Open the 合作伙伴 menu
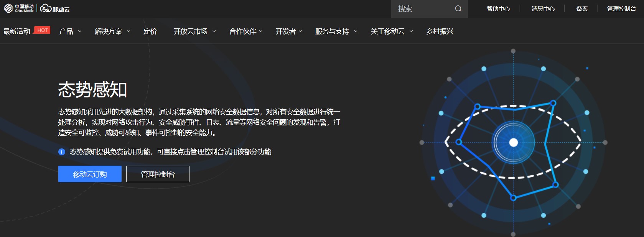The width and height of the screenshot is (644, 237). point(243,31)
